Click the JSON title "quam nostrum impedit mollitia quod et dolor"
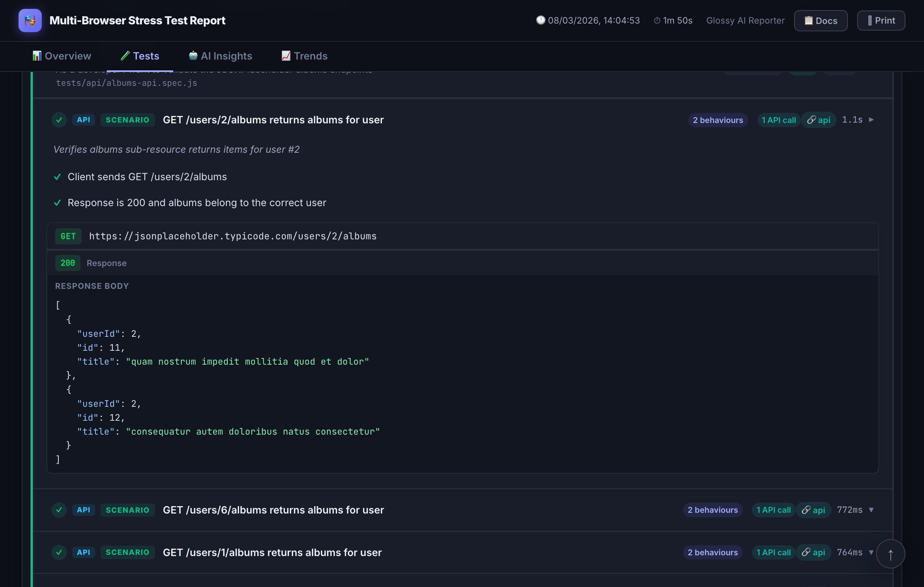Viewport: 924px width, 587px height. click(x=247, y=362)
